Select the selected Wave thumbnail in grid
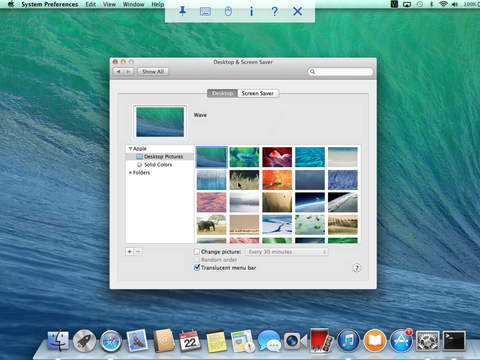 pos(211,157)
